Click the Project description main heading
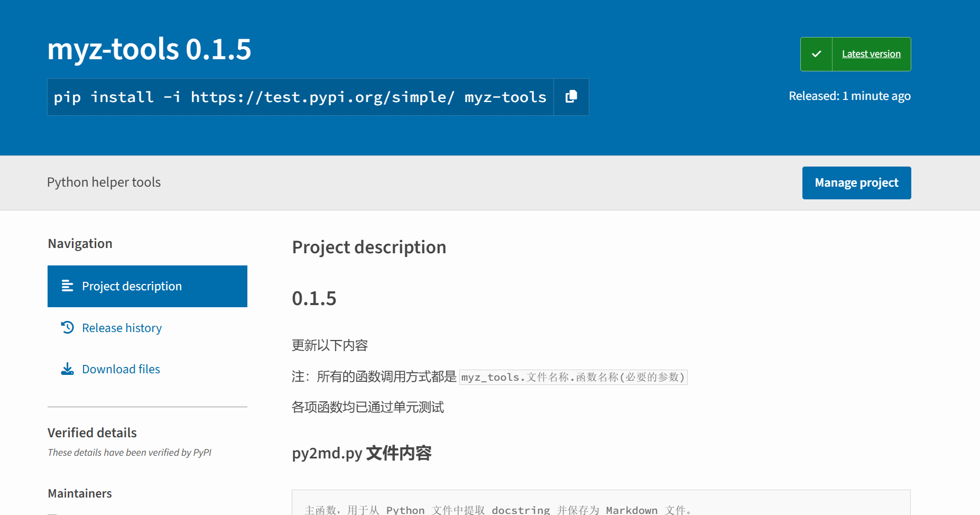980x515 pixels. (369, 247)
